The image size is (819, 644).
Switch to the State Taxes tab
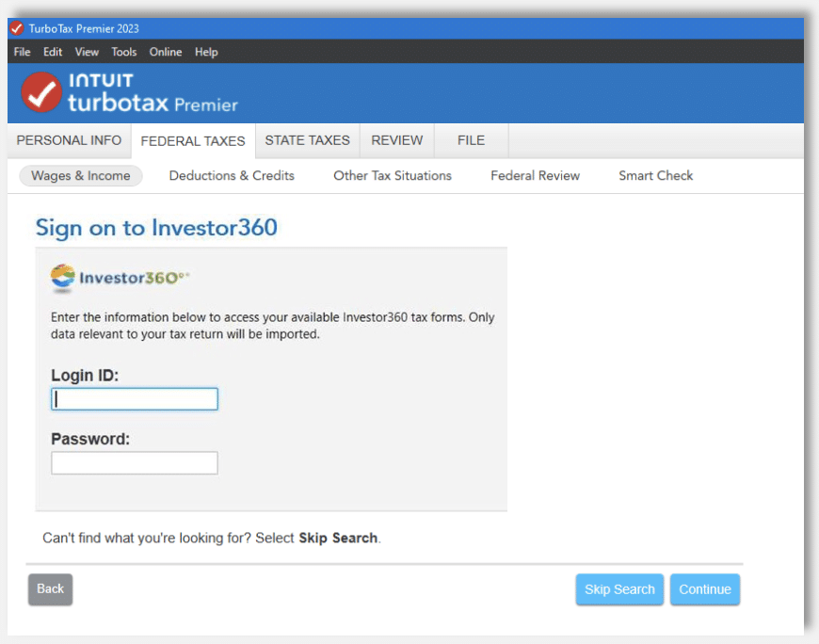pos(307,139)
